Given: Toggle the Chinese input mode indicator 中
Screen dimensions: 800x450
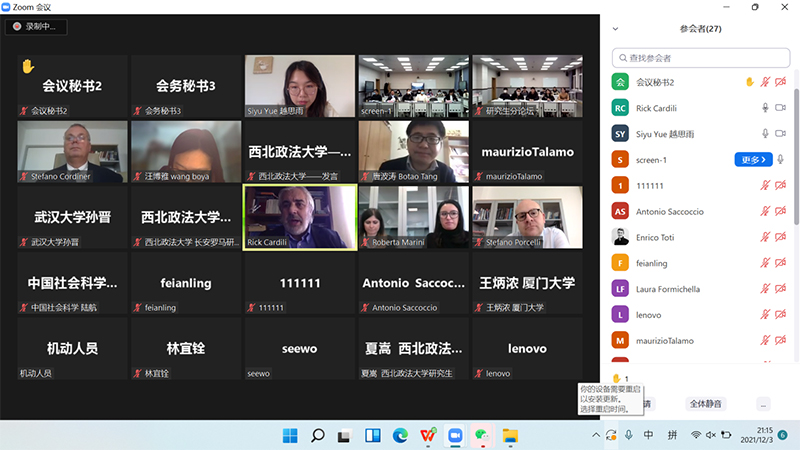Looking at the screenshot, I should (648, 436).
